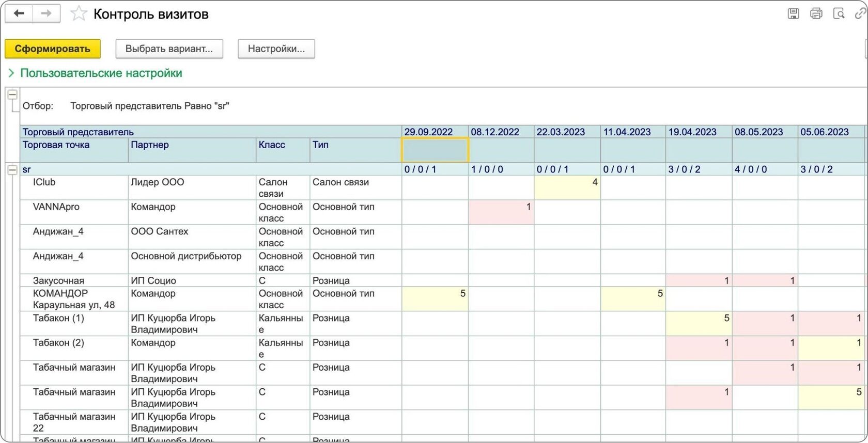The width and height of the screenshot is (868, 443).
Task: Select the Торговая точка column header
Action: pyautogui.click(x=74, y=150)
